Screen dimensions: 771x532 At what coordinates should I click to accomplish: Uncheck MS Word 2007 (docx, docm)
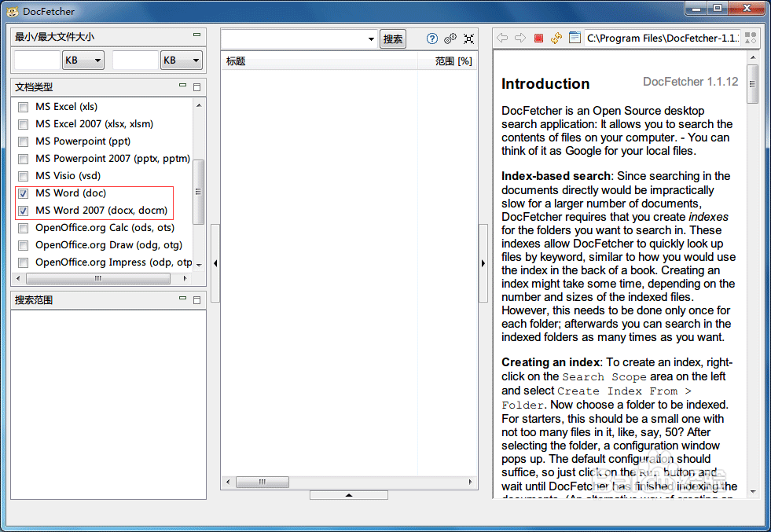click(x=23, y=211)
